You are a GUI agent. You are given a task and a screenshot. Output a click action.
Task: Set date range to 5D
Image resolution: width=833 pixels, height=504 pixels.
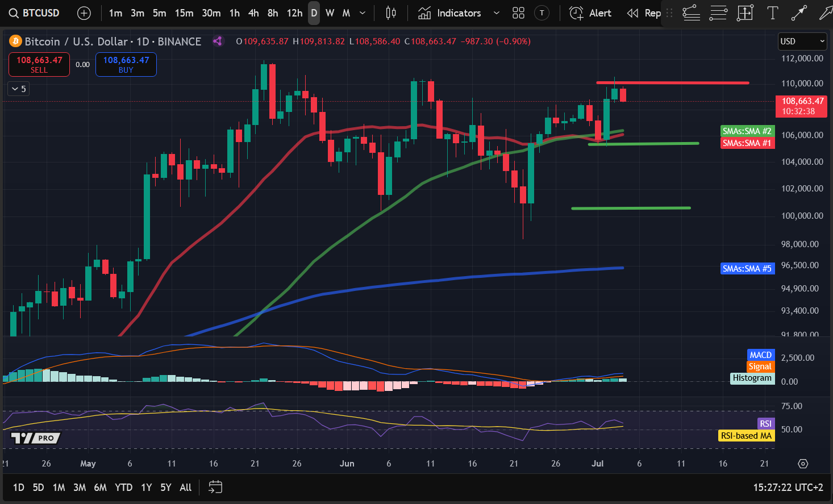38,488
